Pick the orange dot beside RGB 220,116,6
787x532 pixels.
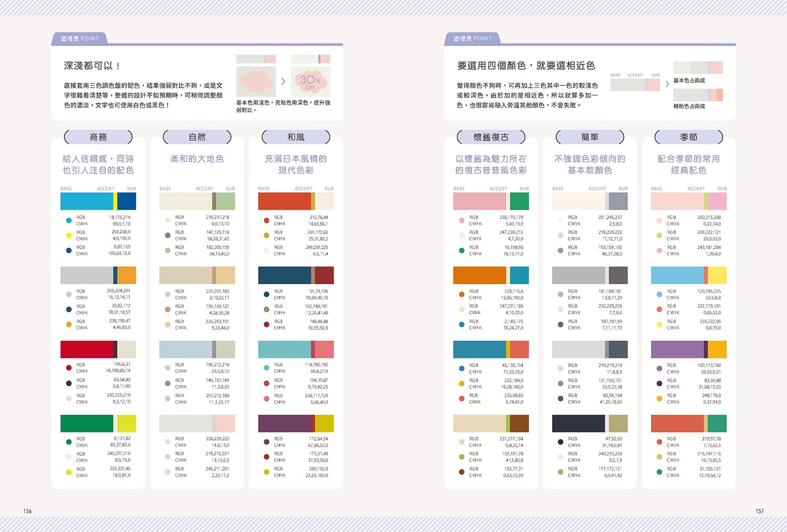[x=462, y=294]
